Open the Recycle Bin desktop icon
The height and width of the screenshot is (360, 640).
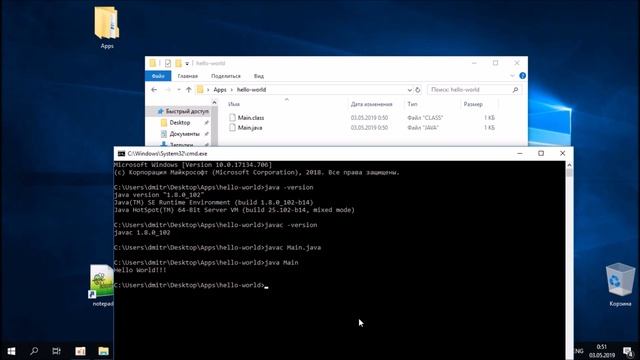(x=620, y=284)
